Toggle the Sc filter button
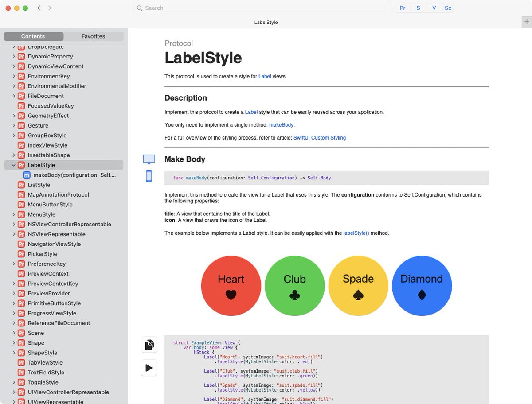532x404 pixels. [x=448, y=8]
